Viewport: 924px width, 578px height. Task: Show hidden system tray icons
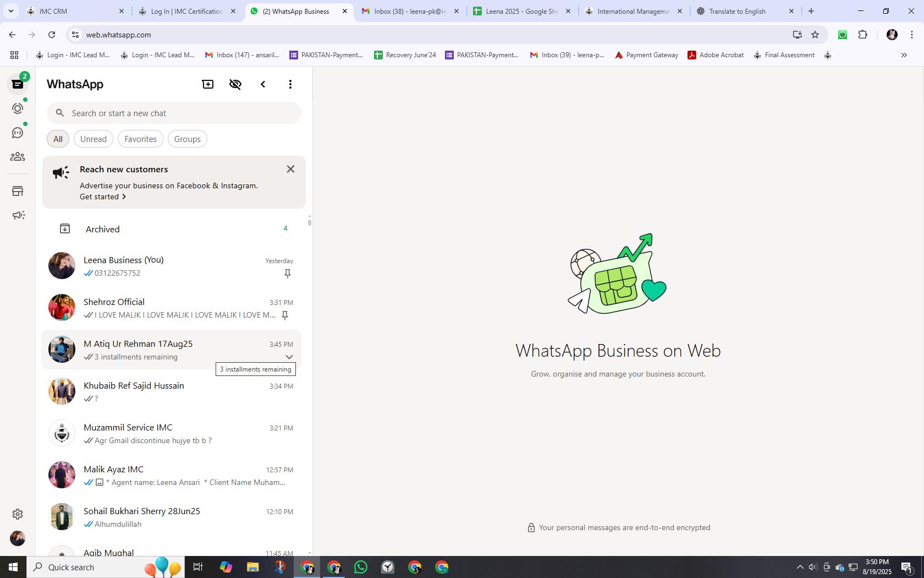tap(800, 567)
